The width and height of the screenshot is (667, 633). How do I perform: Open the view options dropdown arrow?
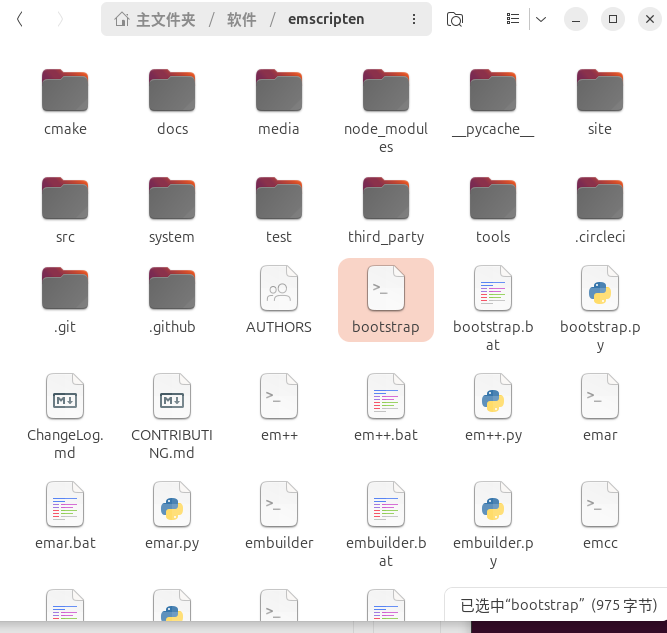click(x=541, y=19)
